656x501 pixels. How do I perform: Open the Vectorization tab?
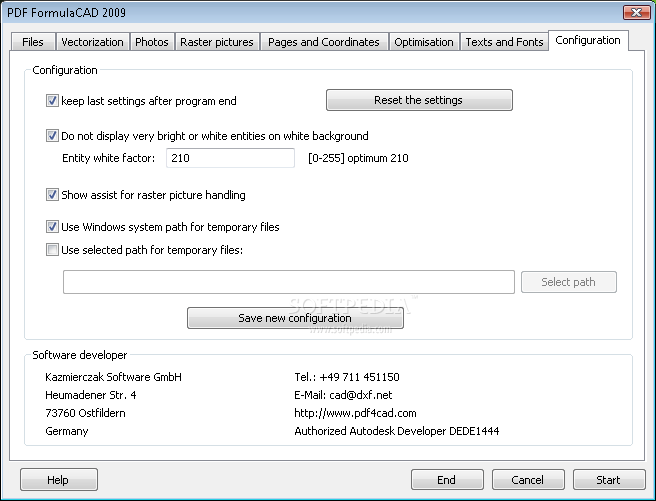pos(92,42)
